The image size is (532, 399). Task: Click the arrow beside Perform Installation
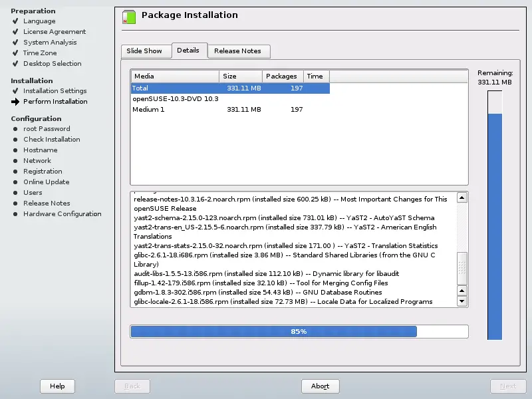pos(15,102)
